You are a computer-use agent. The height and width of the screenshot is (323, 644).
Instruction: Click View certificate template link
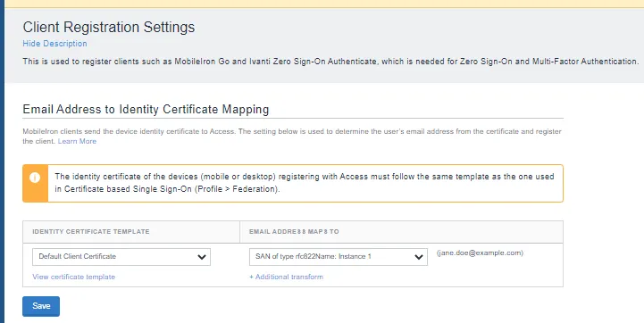point(73,277)
